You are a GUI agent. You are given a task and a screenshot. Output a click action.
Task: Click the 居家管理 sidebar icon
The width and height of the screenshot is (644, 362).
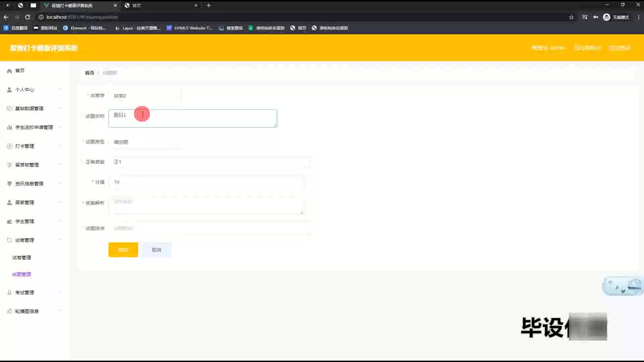coord(9,202)
